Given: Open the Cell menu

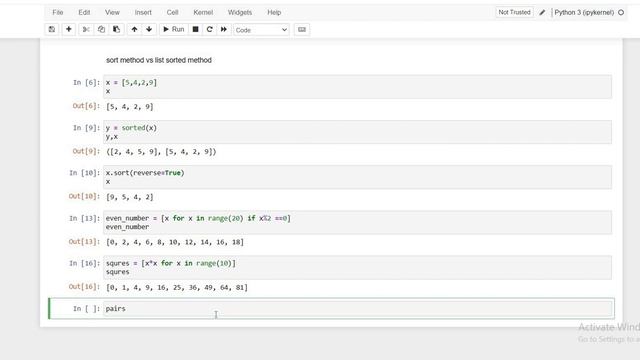Looking at the screenshot, I should (x=172, y=12).
